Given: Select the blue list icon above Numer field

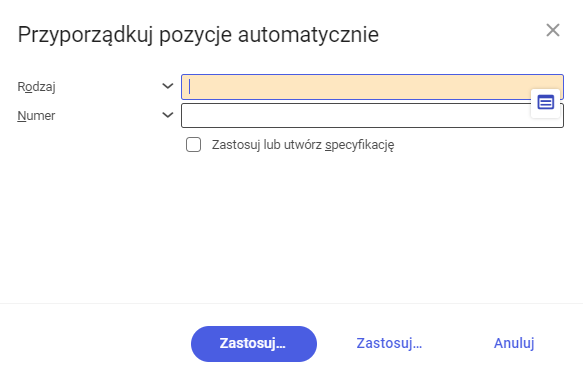Looking at the screenshot, I should (545, 102).
